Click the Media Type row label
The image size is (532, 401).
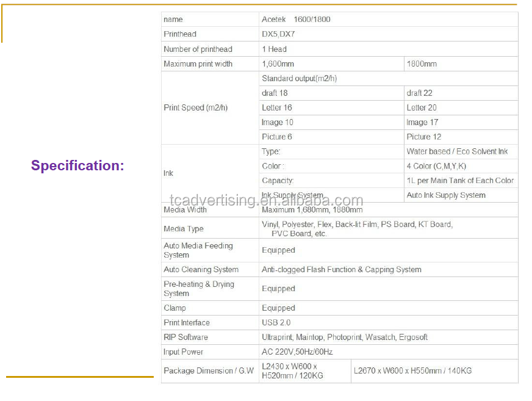(x=184, y=229)
